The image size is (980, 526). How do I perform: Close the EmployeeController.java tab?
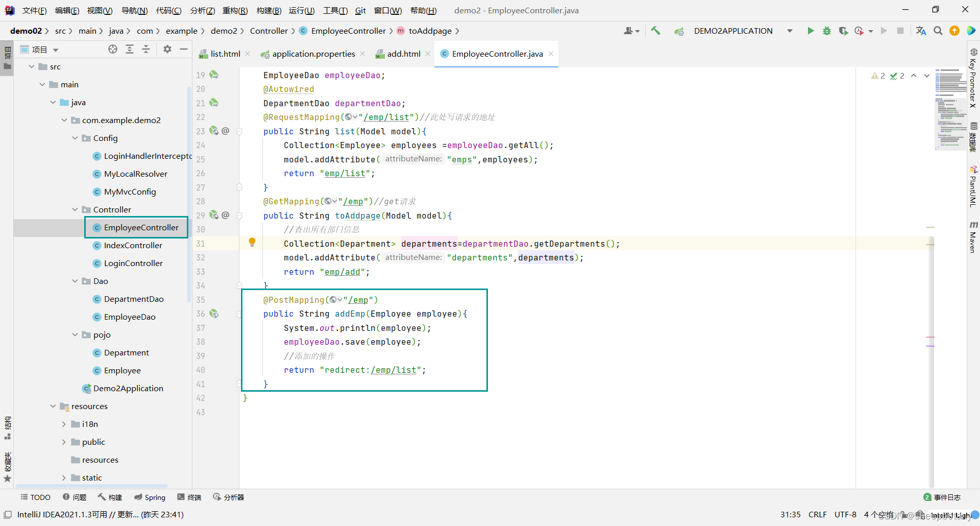point(551,54)
